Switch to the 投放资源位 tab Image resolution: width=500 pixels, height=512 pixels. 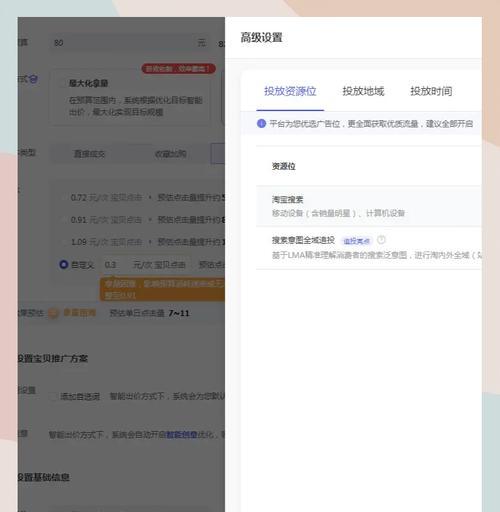[x=290, y=91]
